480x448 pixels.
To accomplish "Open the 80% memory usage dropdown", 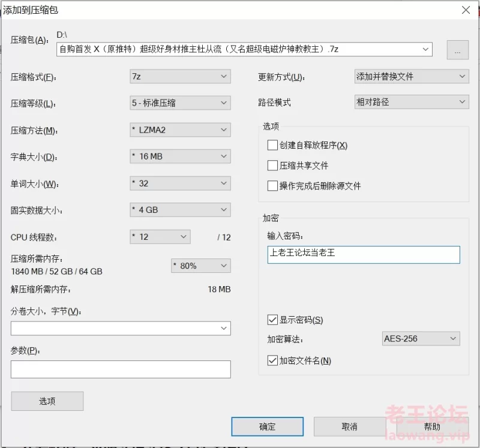I will [200, 266].
